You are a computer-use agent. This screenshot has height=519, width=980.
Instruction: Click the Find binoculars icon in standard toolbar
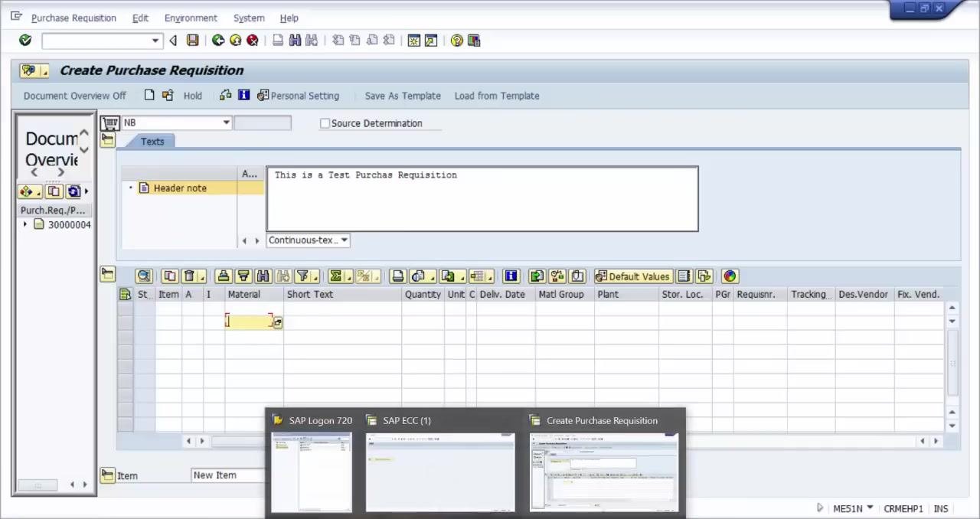(295, 41)
